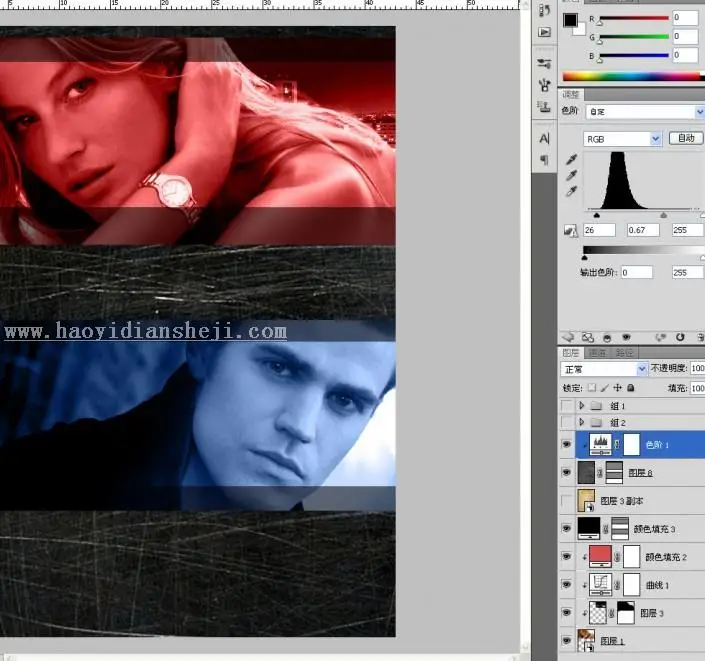Open the blend mode dropdown showing 正常
The height and width of the screenshot is (661, 705).
604,369
